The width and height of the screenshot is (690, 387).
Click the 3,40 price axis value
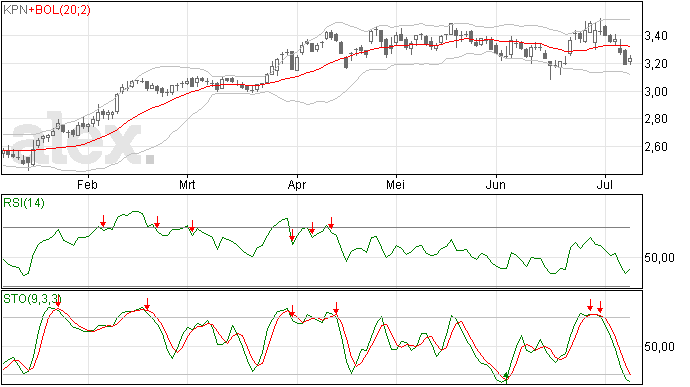click(656, 36)
